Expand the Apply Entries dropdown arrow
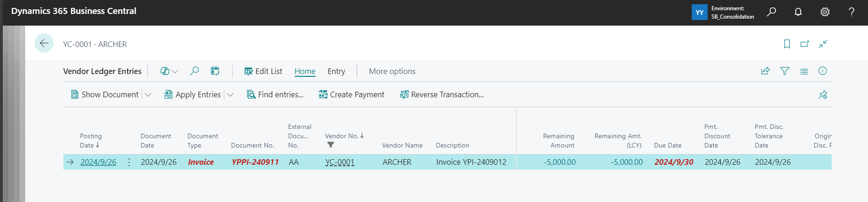Screen dimensions: 868x202 [230, 95]
